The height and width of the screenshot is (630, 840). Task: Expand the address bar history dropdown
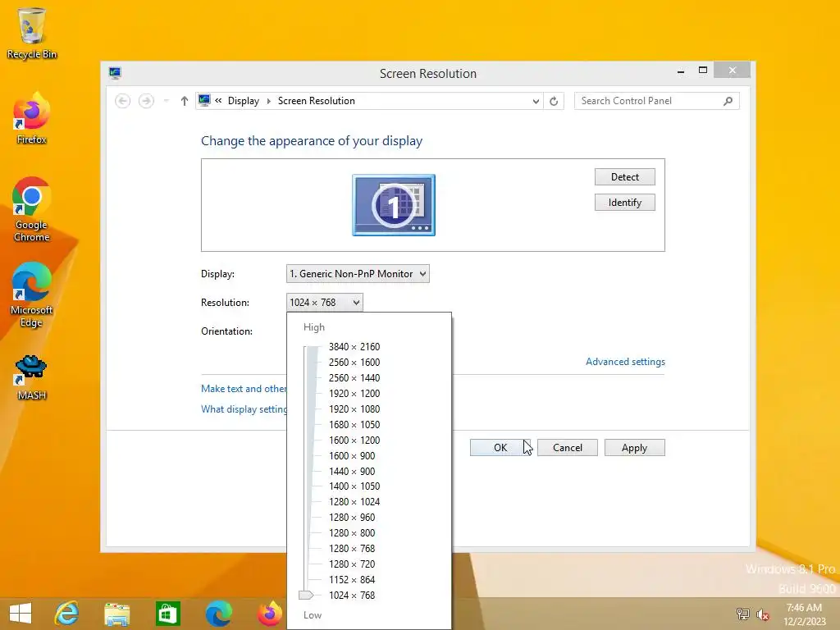coord(536,101)
